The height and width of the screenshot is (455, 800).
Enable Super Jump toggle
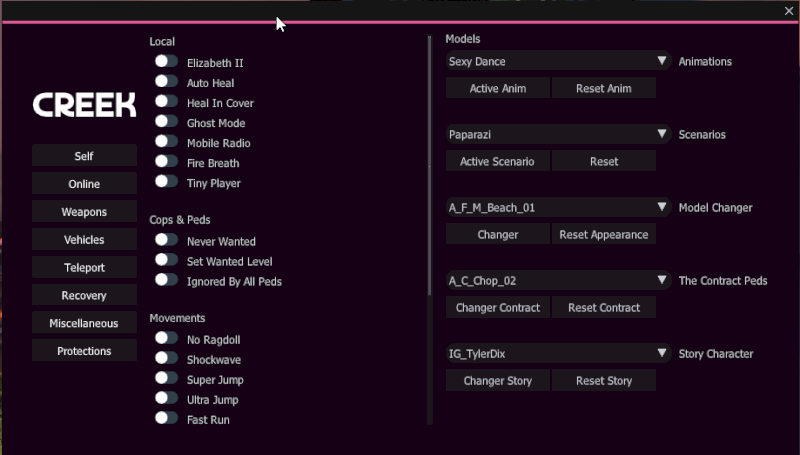(166, 378)
